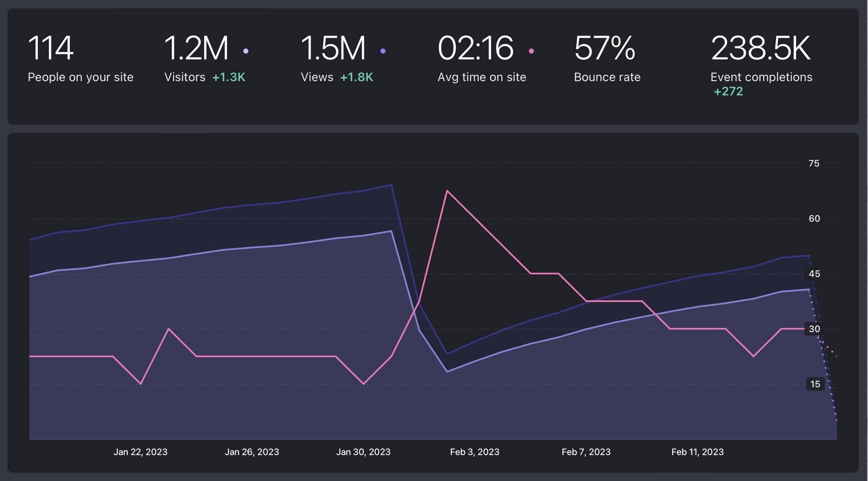Click the 57% Bounce rate figure
The image size is (868, 481).
(x=604, y=48)
